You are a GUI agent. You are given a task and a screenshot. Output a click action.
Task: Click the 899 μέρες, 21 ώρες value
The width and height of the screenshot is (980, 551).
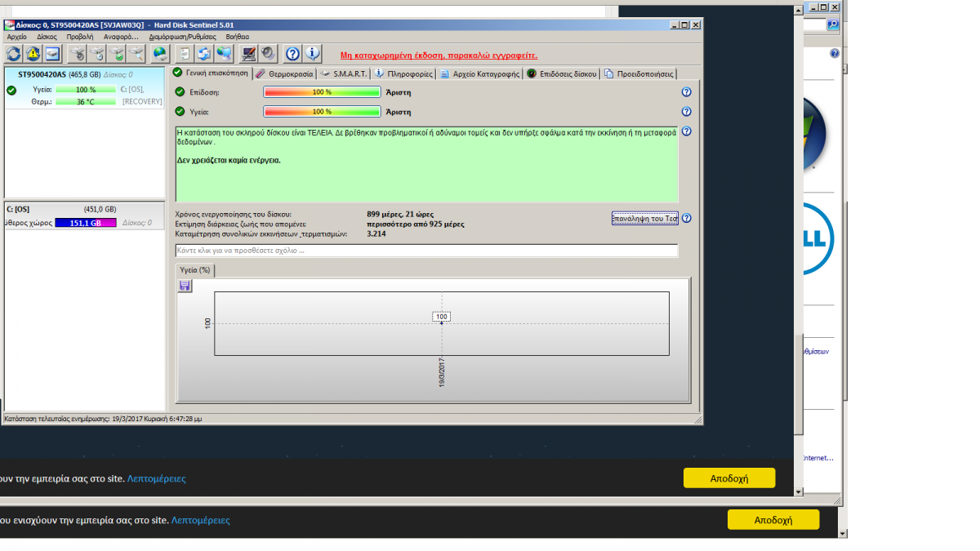point(400,215)
